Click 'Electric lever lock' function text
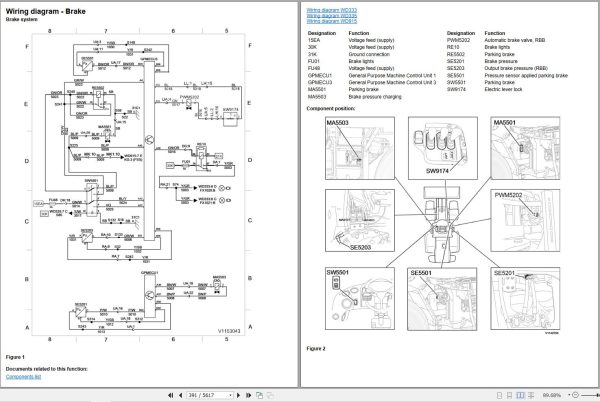 (x=503, y=90)
